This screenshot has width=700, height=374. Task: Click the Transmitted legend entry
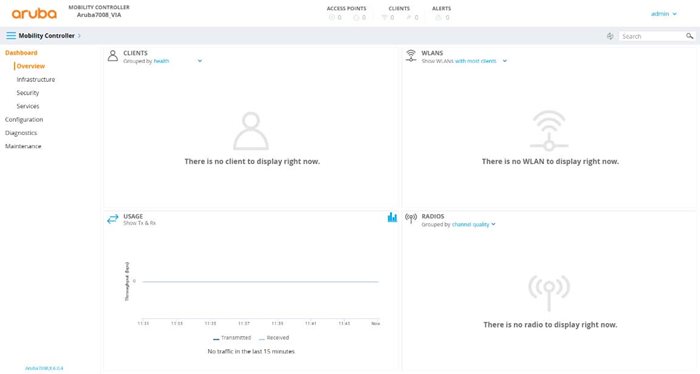tap(232, 338)
